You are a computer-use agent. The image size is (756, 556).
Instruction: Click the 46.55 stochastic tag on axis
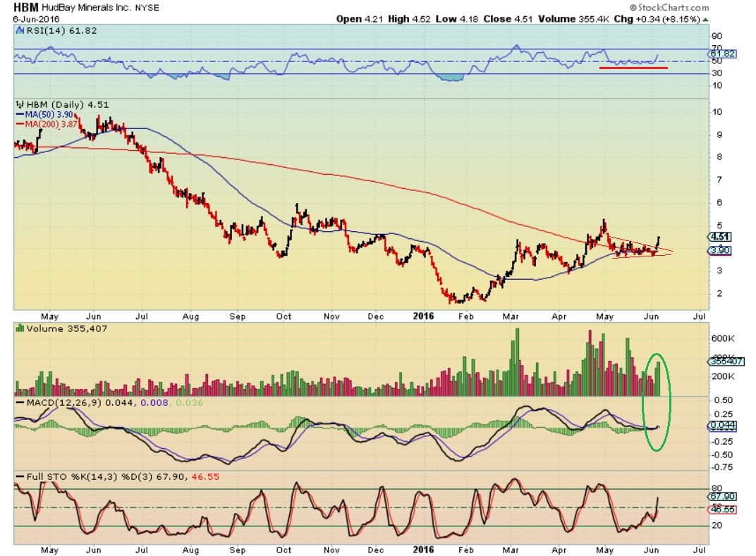tap(722, 509)
